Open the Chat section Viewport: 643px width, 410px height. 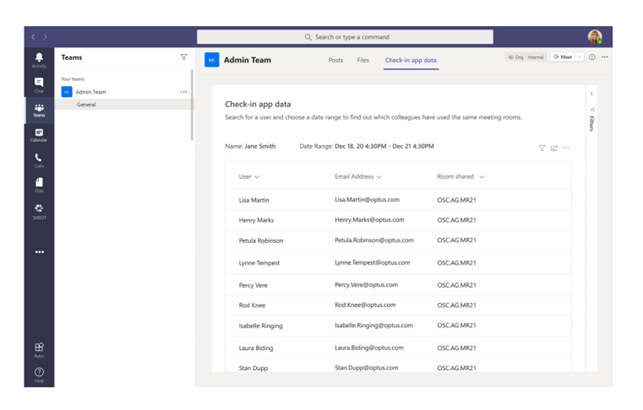pos(39,85)
